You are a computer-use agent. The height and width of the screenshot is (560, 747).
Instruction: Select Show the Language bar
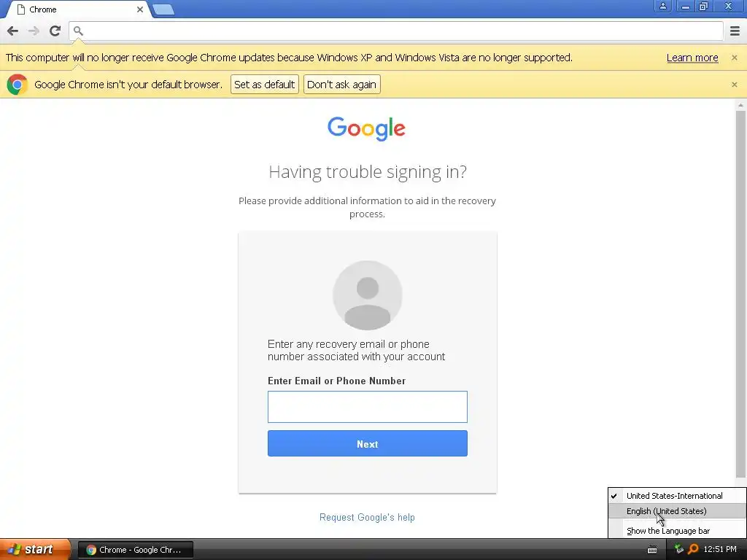(x=677, y=531)
